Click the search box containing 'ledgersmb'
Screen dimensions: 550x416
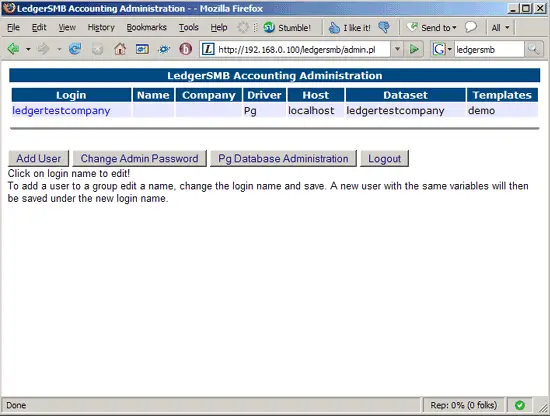(489, 49)
